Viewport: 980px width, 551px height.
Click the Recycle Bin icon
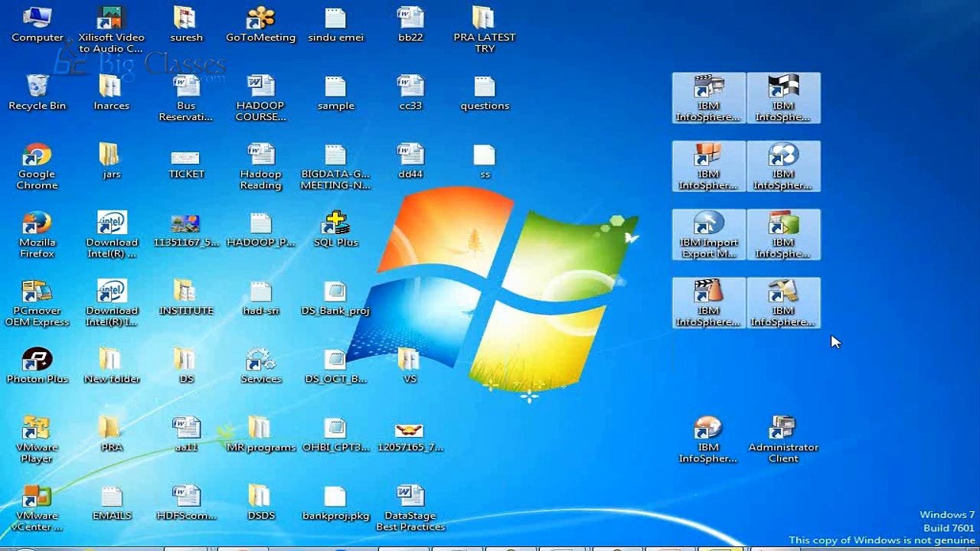(37, 93)
